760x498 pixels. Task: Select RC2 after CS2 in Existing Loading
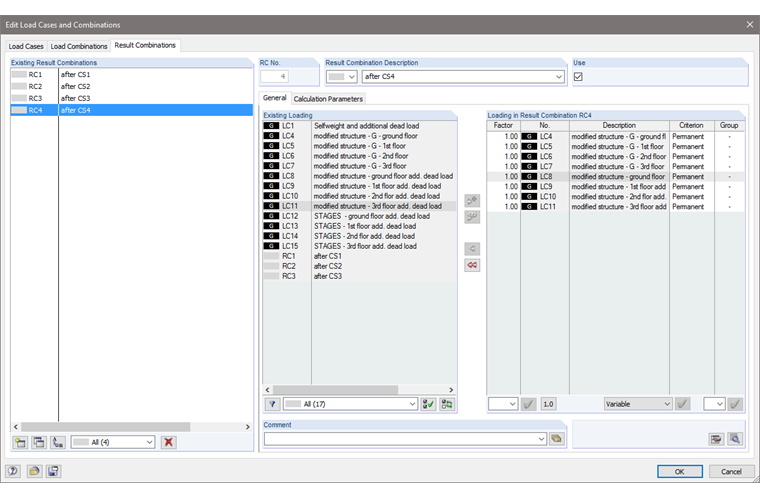point(359,266)
